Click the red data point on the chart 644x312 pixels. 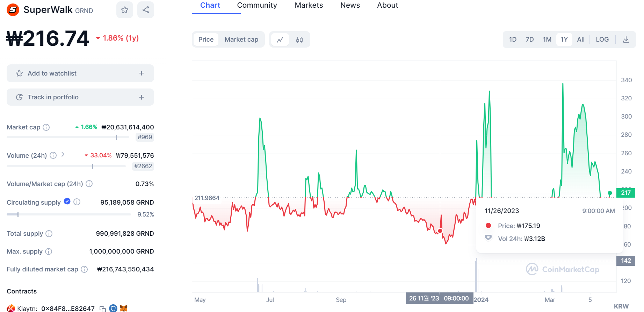[x=440, y=231]
